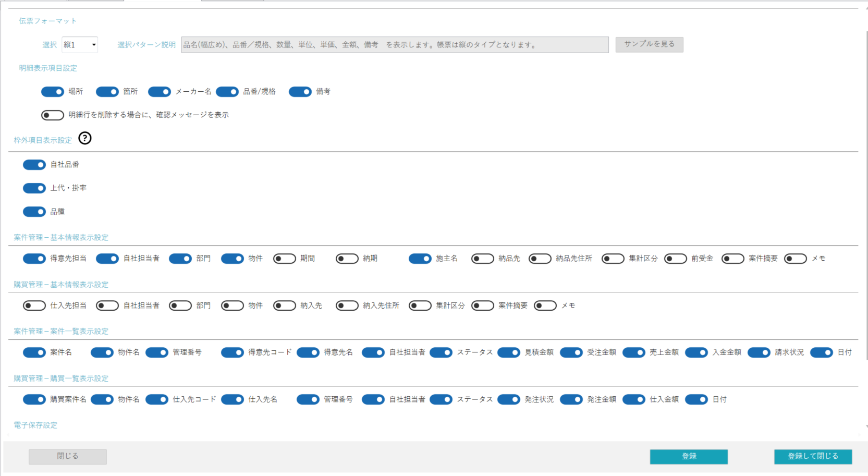This screenshot has width=868, height=476.
Task: Click the 選択パターン説明 text field
Action: [x=395, y=45]
